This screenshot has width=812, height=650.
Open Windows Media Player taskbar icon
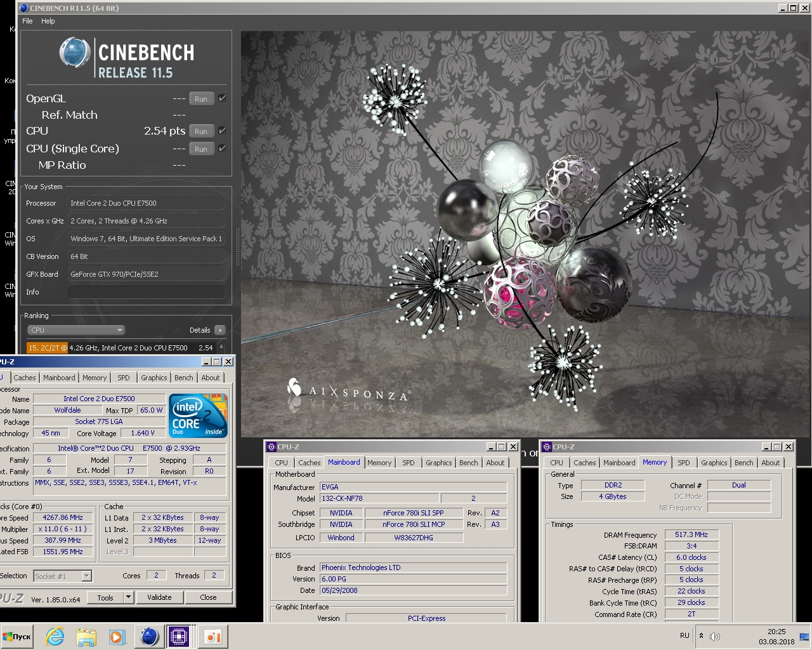tap(117, 637)
